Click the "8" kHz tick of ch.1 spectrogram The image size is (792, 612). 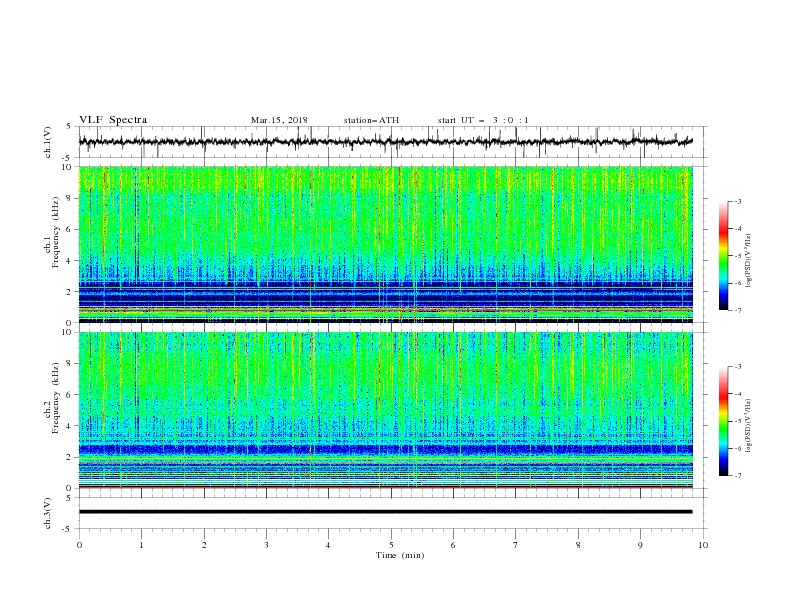pyautogui.click(x=70, y=198)
